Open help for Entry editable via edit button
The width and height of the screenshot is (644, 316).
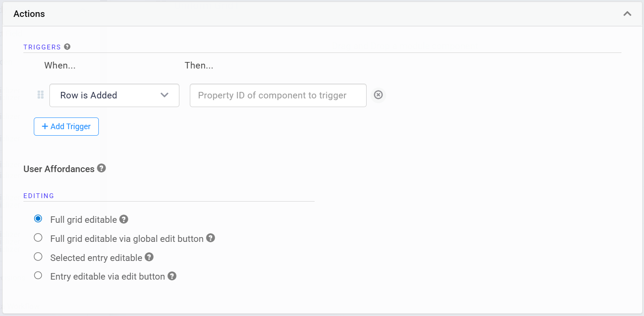coord(172,276)
